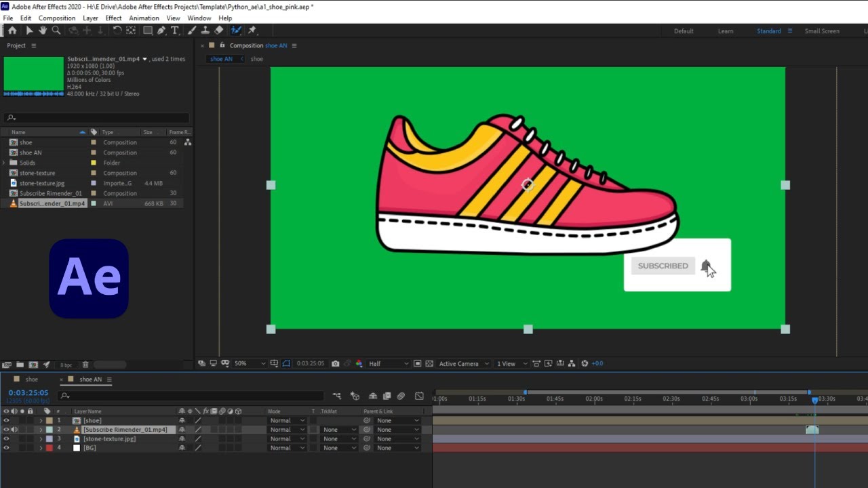The height and width of the screenshot is (488, 868).
Task: Select the Zoom magnifier tool
Action: 56,30
